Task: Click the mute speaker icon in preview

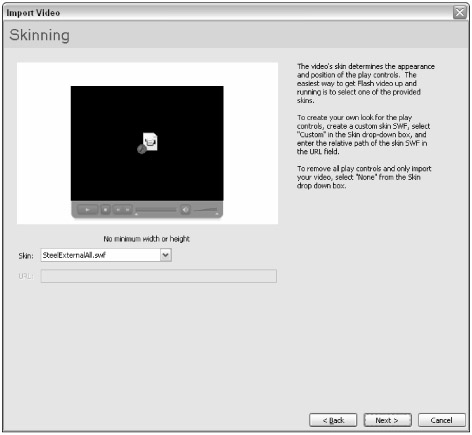Action: [x=185, y=210]
